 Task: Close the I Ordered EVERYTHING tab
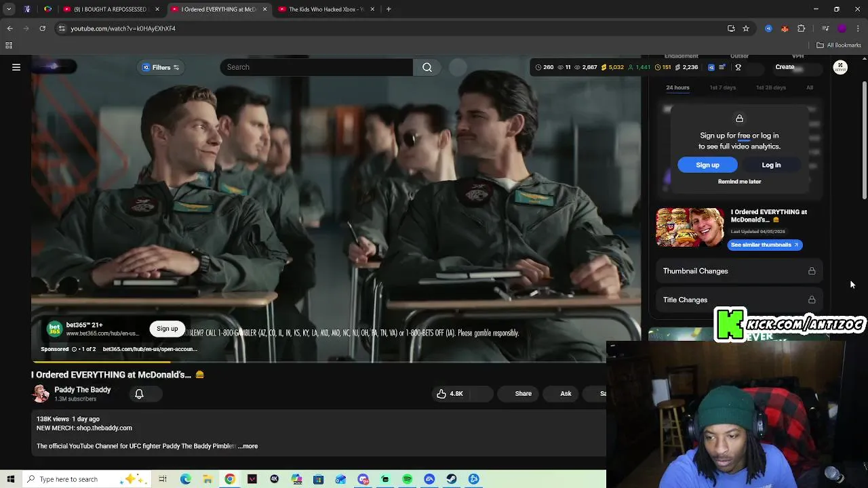click(x=264, y=9)
